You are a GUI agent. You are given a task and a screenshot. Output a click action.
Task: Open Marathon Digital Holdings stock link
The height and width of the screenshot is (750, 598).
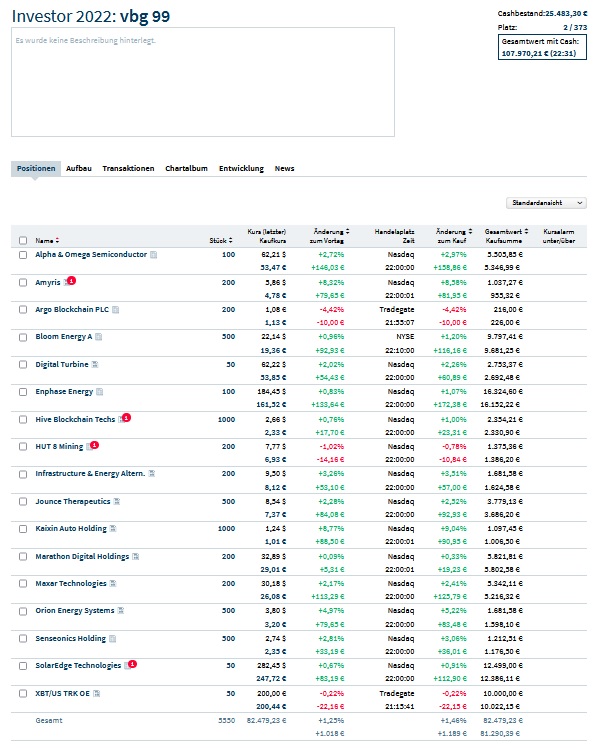point(82,557)
